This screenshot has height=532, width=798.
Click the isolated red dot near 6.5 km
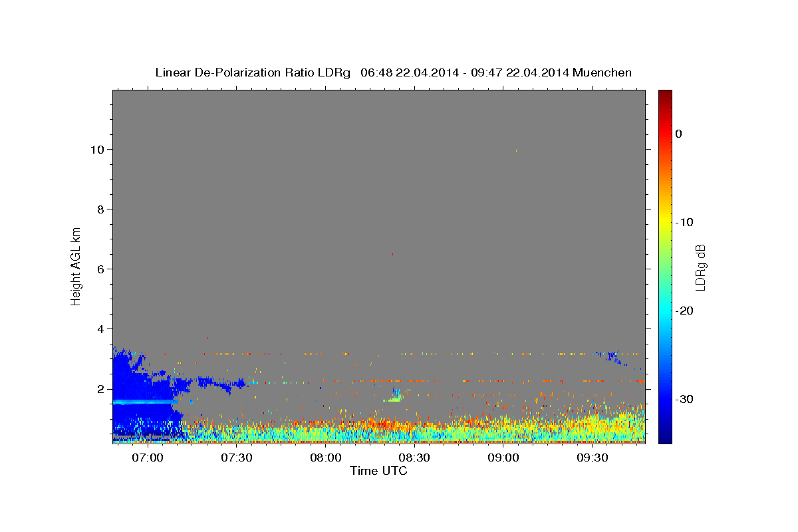tap(392, 254)
